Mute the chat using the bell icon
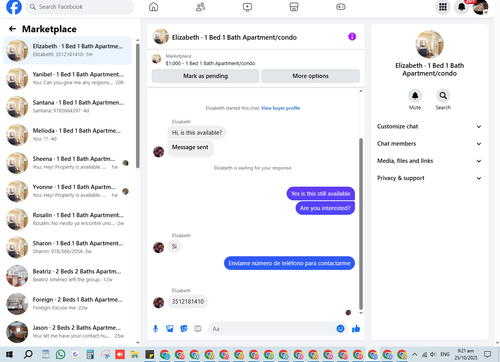This screenshot has height=362, width=500. click(x=415, y=96)
